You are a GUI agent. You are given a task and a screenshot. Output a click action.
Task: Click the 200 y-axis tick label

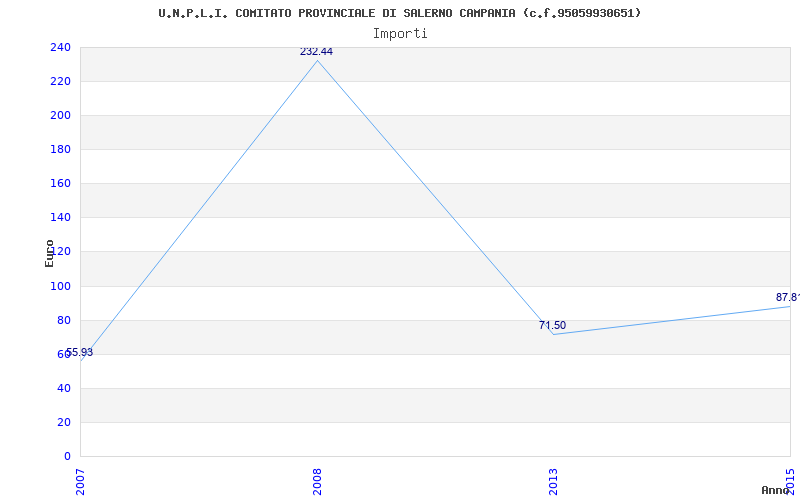(60, 115)
